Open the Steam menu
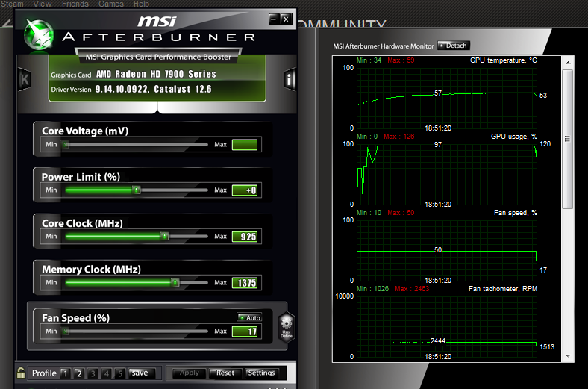Viewport: 588px width, 389px height. tap(12, 4)
